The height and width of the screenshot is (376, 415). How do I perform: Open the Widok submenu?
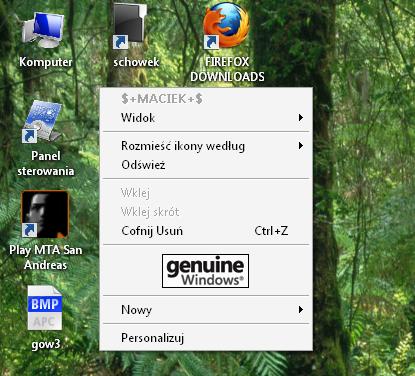tap(206, 118)
